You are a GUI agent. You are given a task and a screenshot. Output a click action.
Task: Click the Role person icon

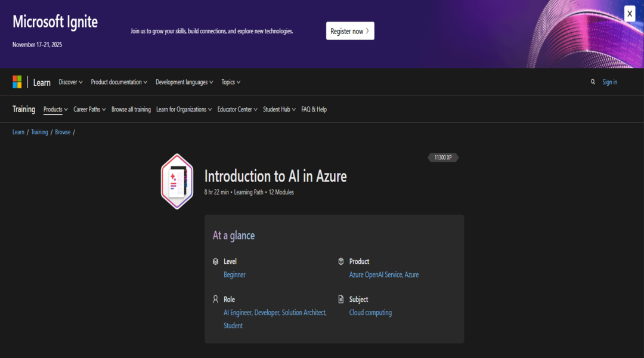pos(216,299)
